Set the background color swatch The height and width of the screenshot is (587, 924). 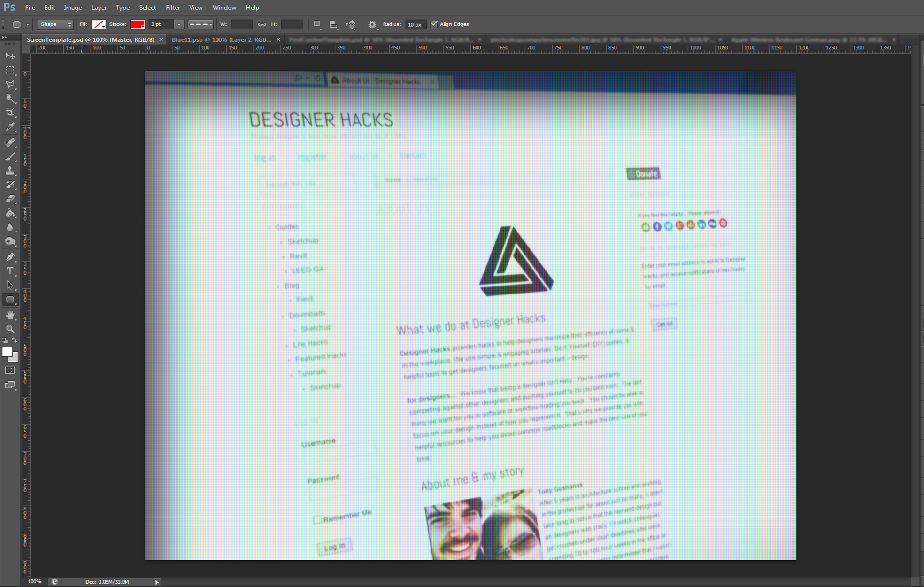(15, 358)
